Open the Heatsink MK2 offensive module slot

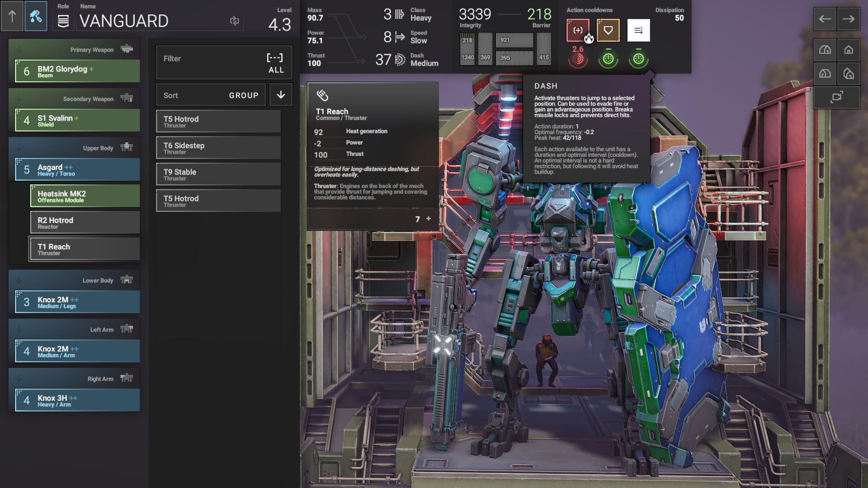85,196
